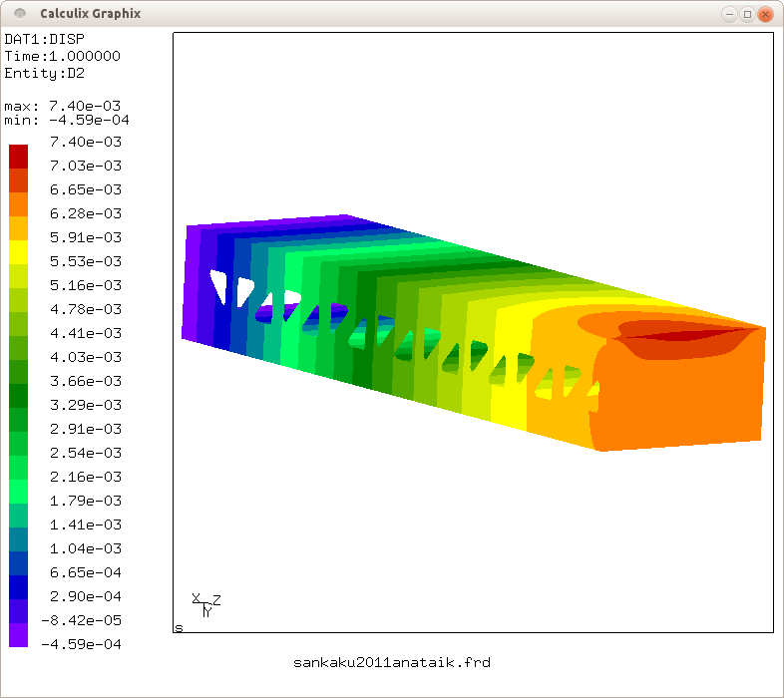Screen dimensions: 784x698
Task: Click the legend value 2.90e-04
Action: pyautogui.click(x=86, y=596)
